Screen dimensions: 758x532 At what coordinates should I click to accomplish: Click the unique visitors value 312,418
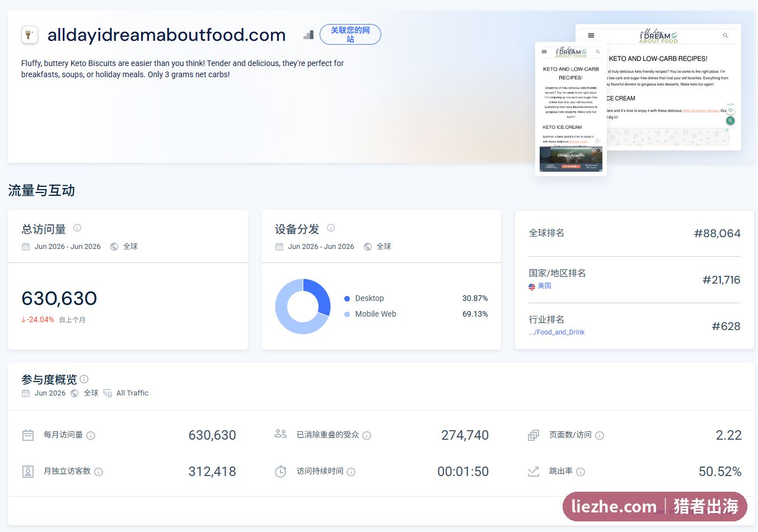pos(212,472)
